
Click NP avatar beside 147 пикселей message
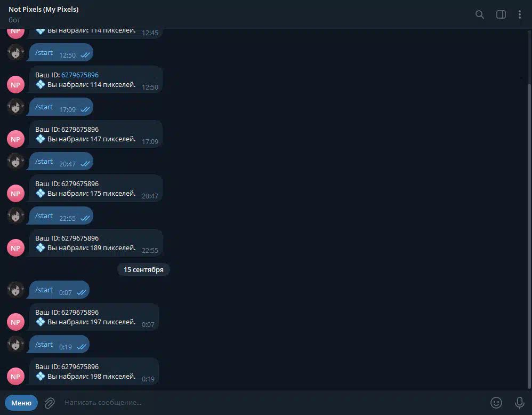[15, 139]
